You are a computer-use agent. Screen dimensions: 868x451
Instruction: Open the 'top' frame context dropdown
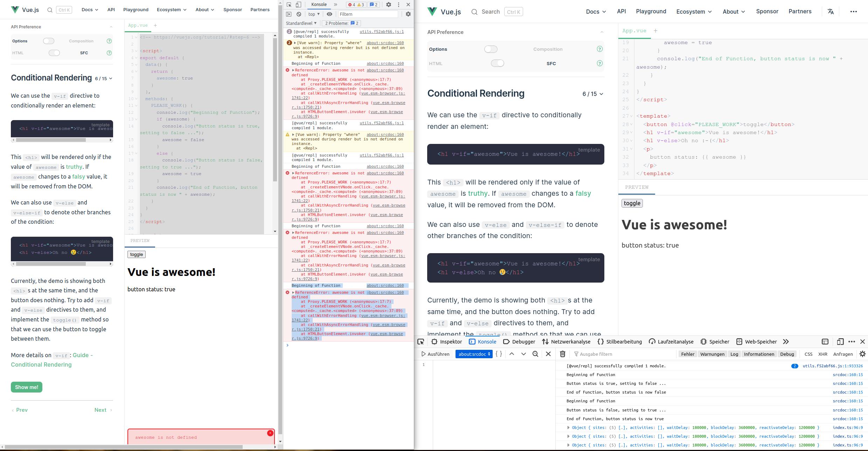tap(313, 14)
